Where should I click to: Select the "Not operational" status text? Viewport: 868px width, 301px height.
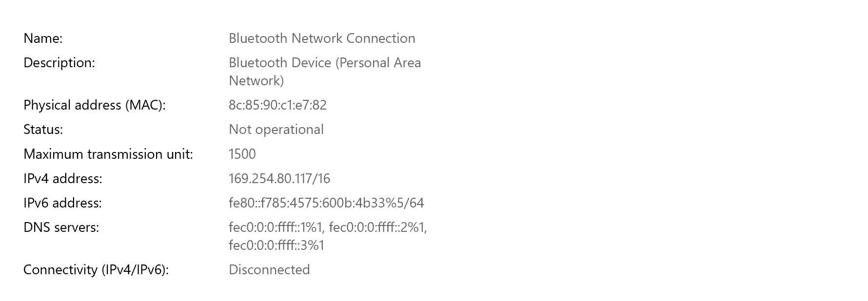coord(276,130)
